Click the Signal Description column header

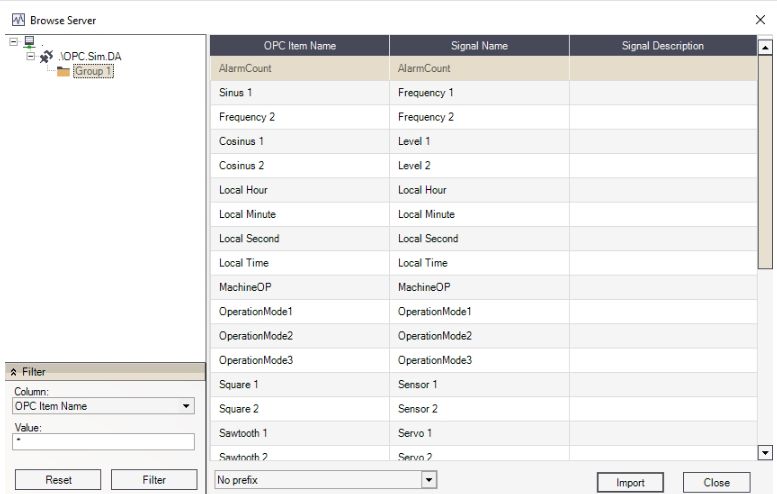663,46
